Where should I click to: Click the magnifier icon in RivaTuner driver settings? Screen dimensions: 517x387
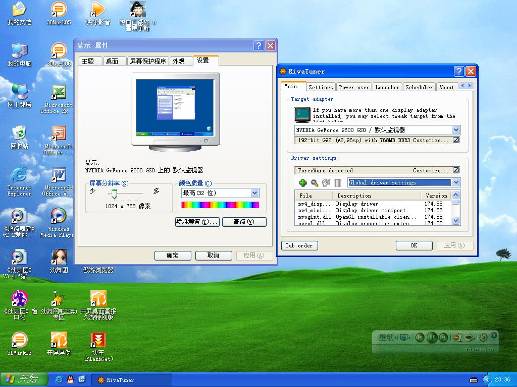(314, 183)
